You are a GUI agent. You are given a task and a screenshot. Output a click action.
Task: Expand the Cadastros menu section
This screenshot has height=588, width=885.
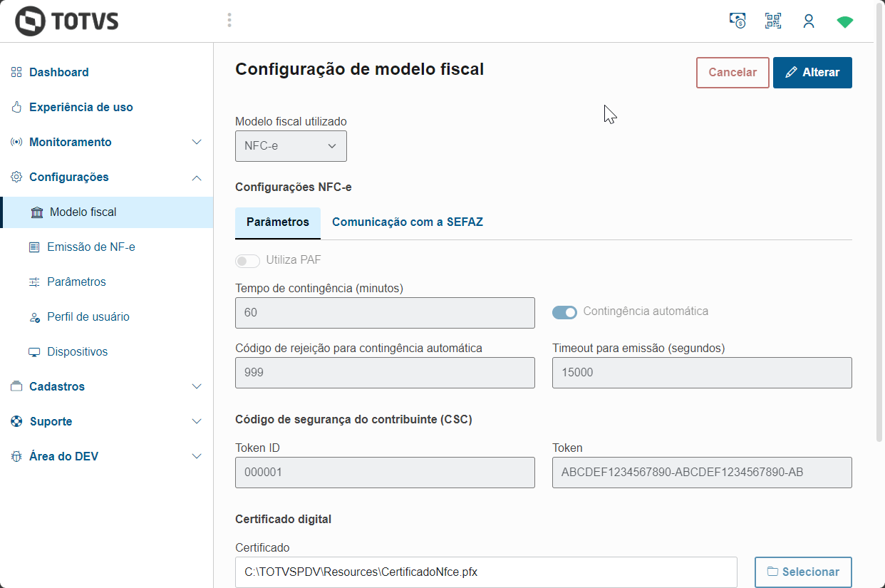pyautogui.click(x=197, y=386)
